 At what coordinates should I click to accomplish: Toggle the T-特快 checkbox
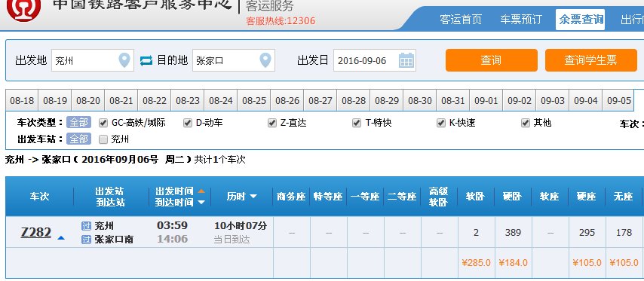(357, 123)
